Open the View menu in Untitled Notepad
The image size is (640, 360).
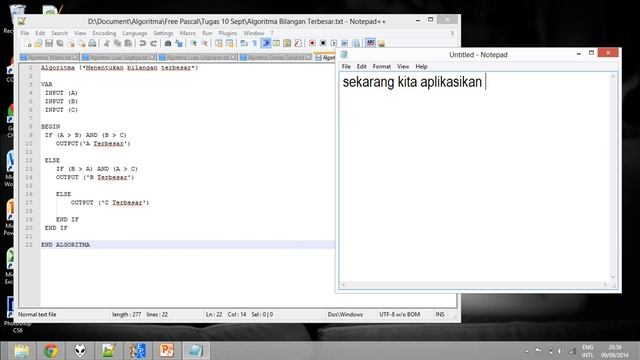point(403,67)
